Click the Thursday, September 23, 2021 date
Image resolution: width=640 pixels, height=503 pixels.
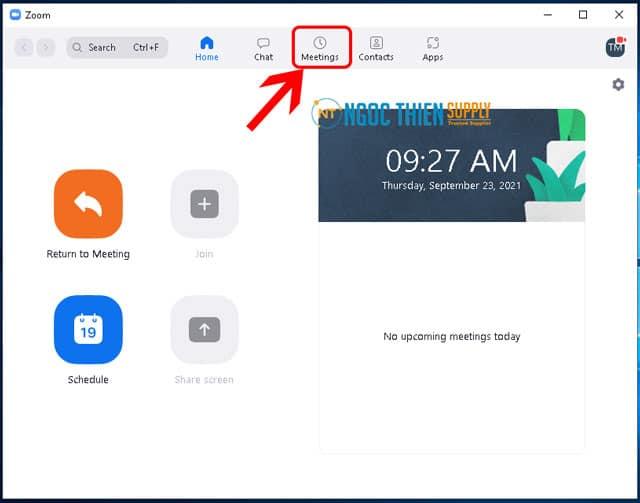click(451, 186)
